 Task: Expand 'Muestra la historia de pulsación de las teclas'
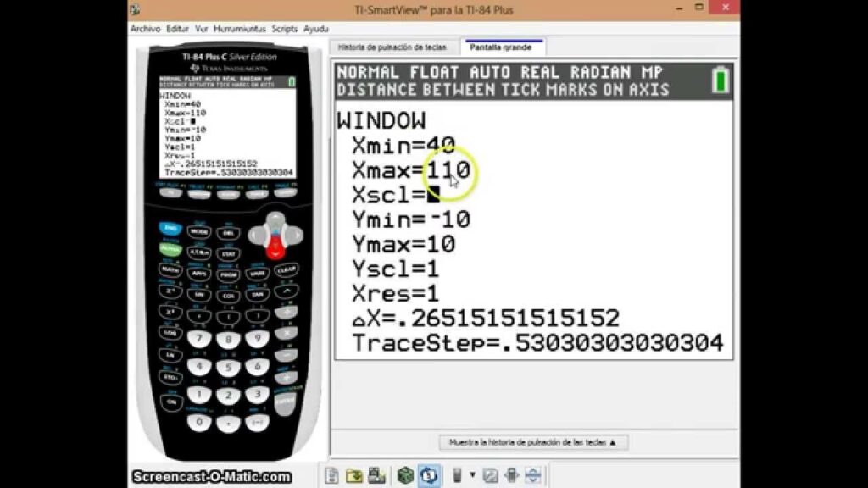coord(533,442)
